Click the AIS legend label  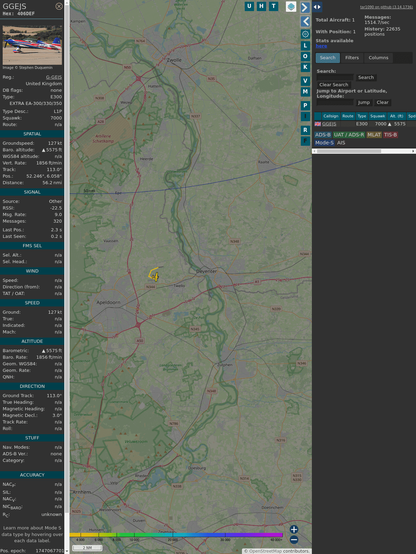[341, 143]
